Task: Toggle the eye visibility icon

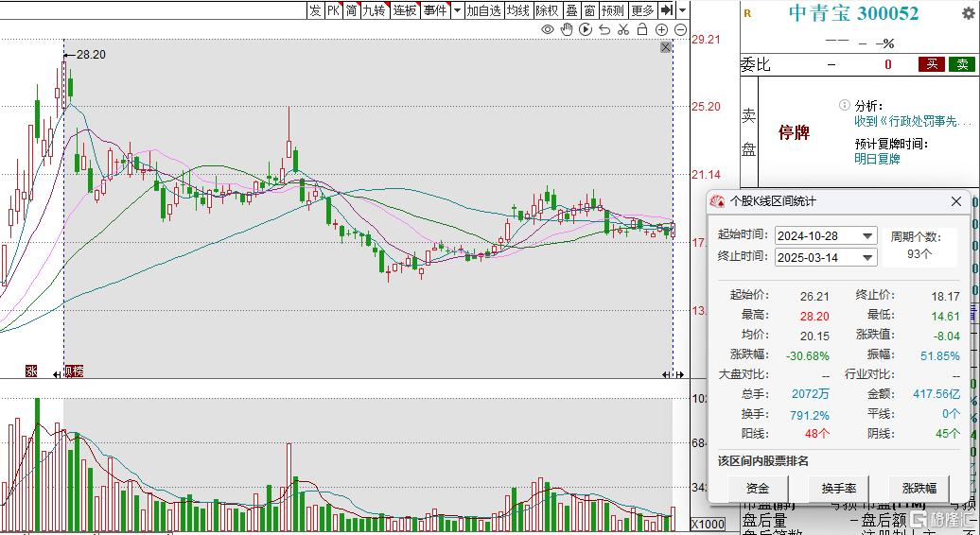Action: tap(548, 29)
